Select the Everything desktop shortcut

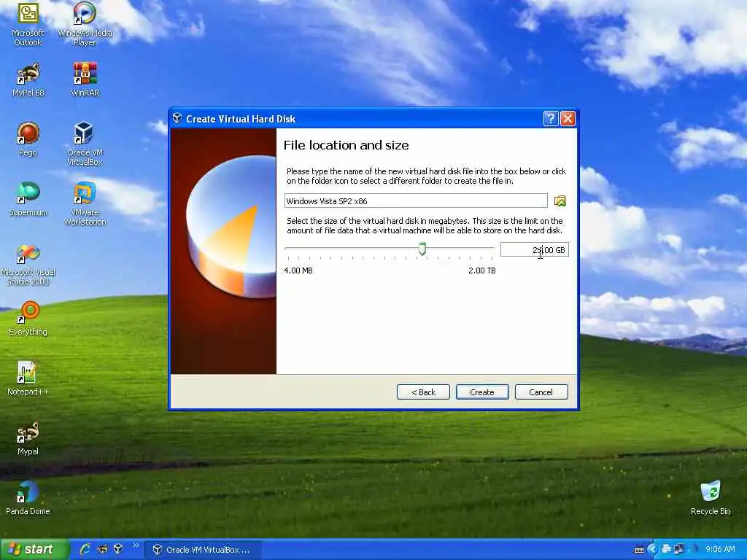tap(28, 319)
